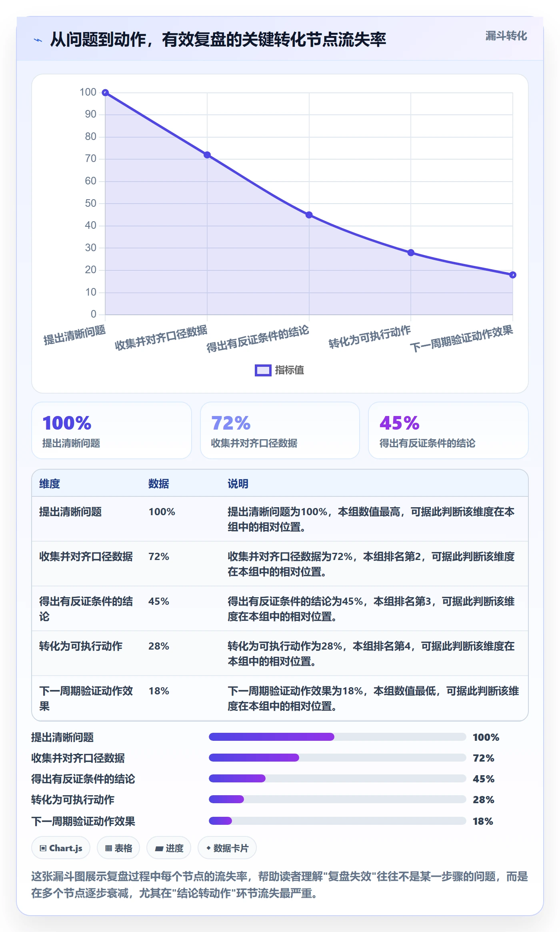560x932 pixels.
Task: Click the 得出有反证条件的结论 progress bar
Action: point(338,778)
